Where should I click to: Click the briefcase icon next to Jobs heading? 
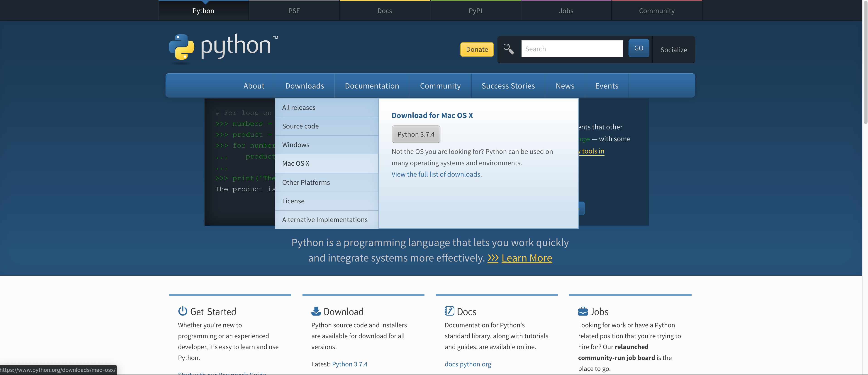point(582,311)
